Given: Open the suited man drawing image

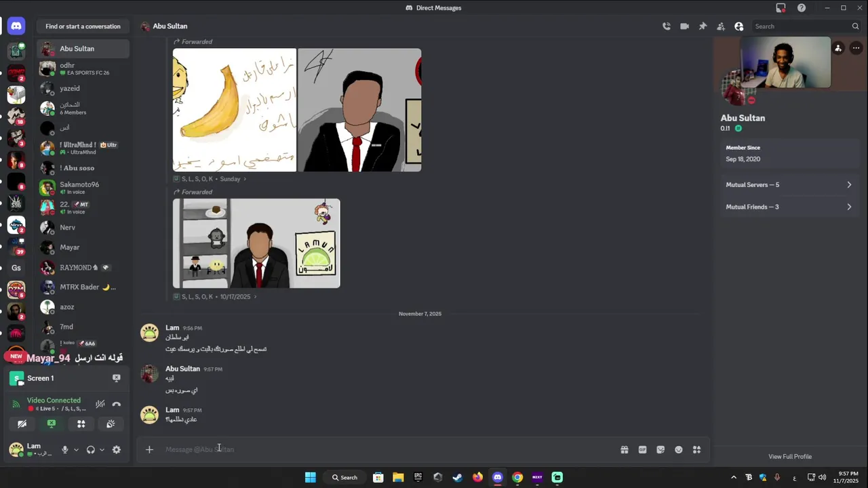Looking at the screenshot, I should [x=359, y=110].
